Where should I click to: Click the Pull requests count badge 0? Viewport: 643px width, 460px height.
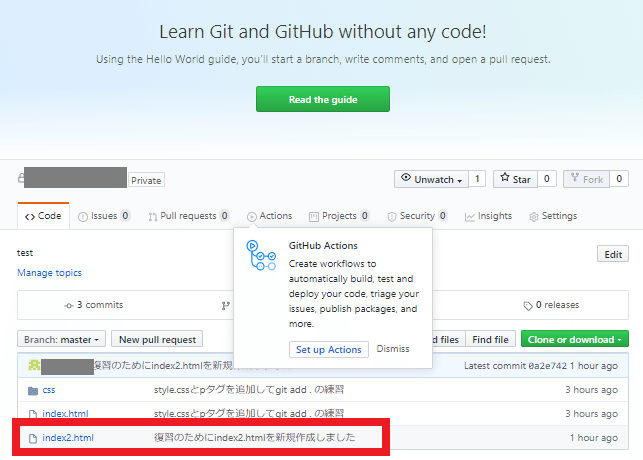224,216
